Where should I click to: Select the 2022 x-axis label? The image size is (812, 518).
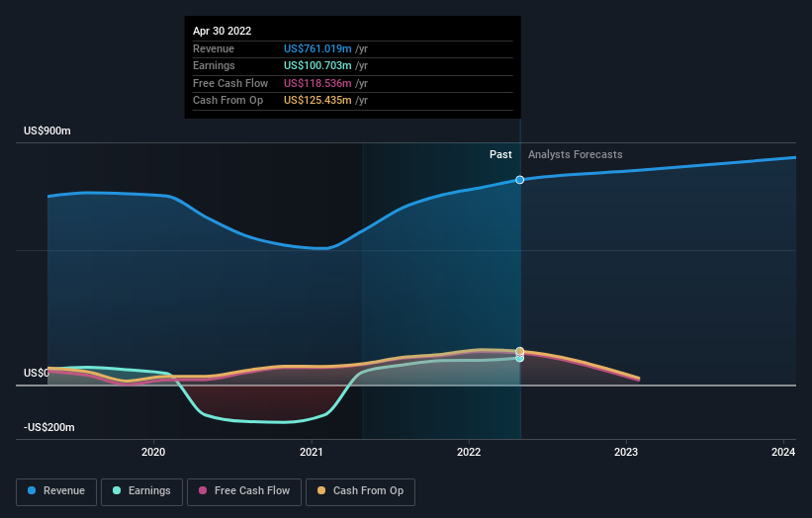click(x=469, y=452)
